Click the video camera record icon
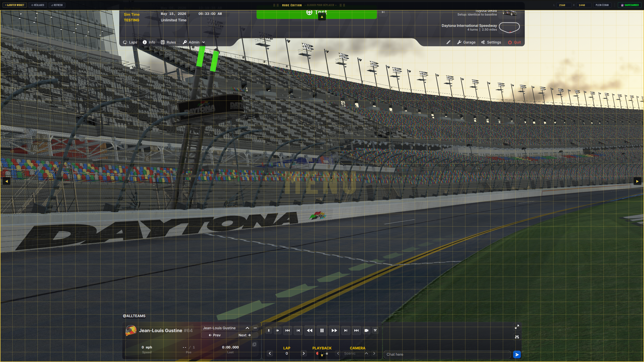Image resolution: width=644 pixels, height=362 pixels. click(x=367, y=331)
